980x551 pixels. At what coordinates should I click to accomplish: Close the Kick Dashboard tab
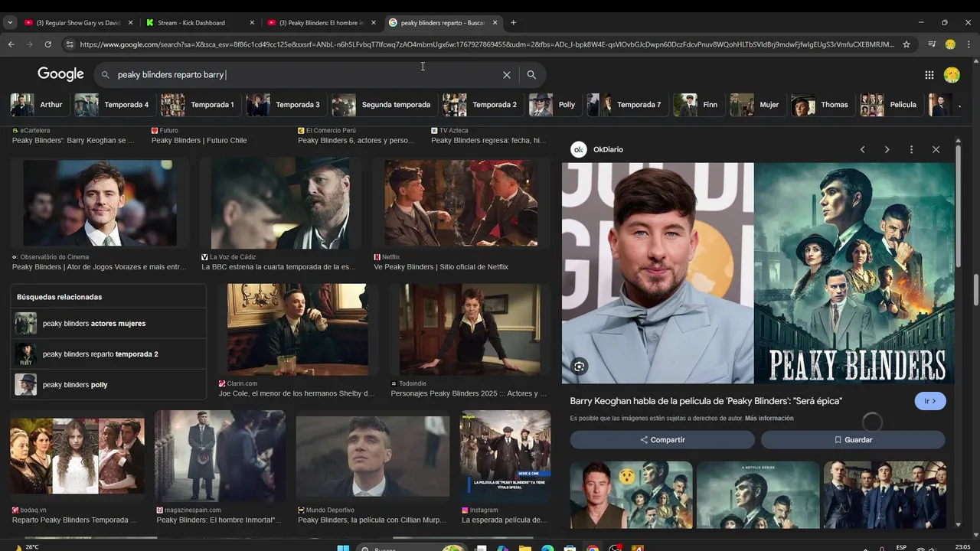(252, 23)
